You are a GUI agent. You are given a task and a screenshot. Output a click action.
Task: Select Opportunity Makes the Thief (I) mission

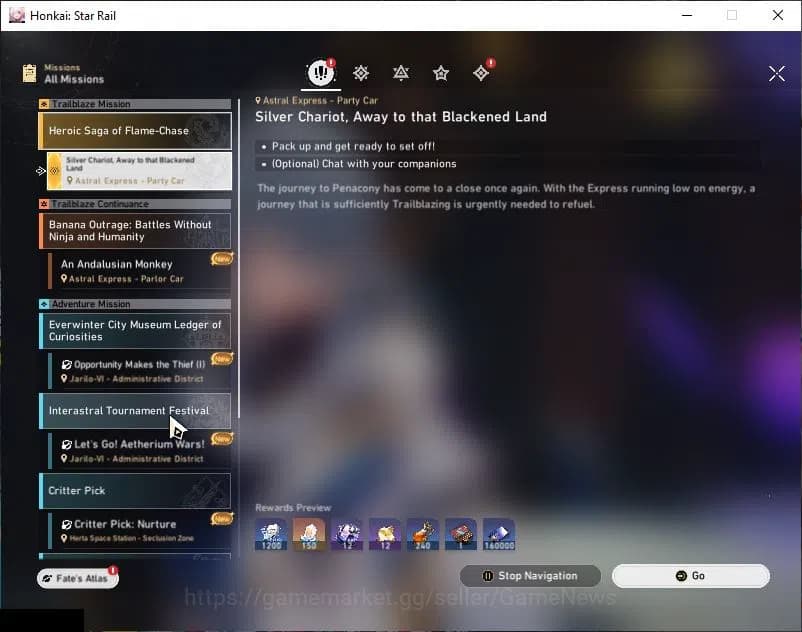click(139, 371)
